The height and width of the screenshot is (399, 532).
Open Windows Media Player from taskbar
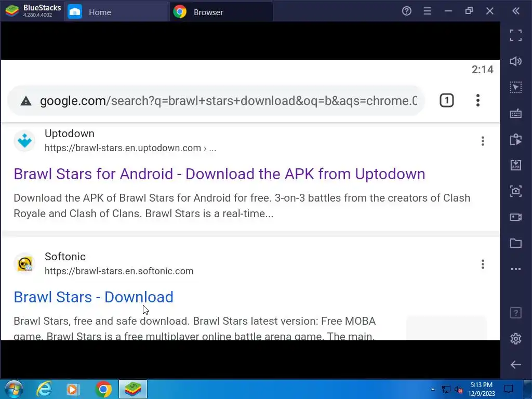tap(73, 389)
